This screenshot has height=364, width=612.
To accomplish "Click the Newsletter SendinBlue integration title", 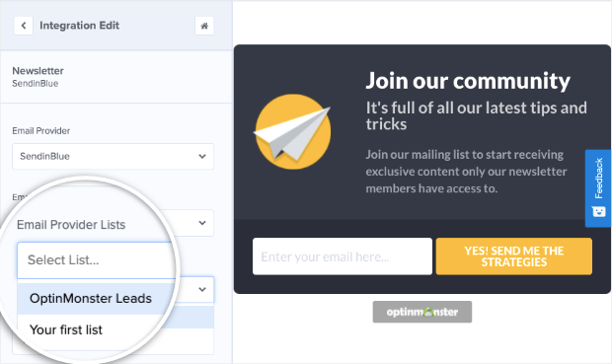I will click(38, 77).
